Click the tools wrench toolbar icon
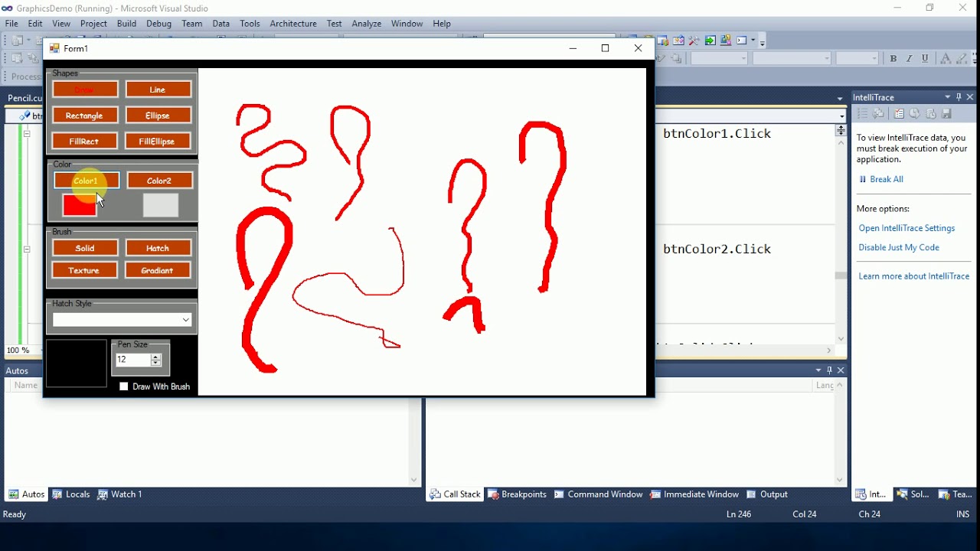 (694, 41)
